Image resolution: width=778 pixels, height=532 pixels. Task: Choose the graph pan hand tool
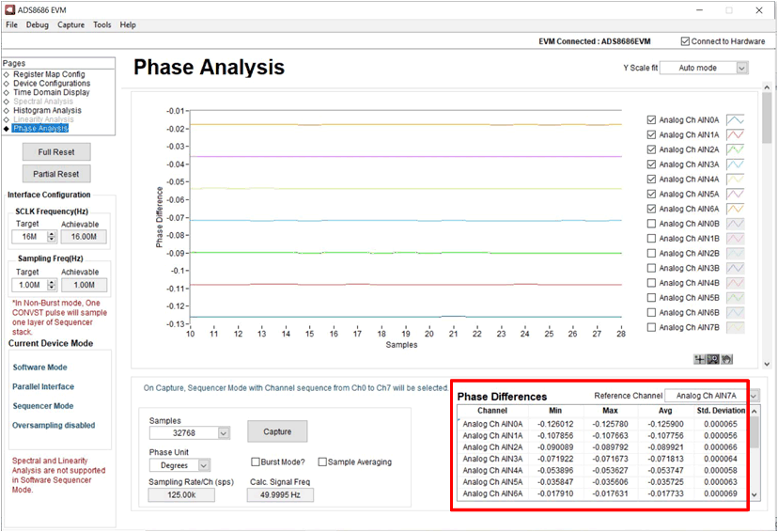[x=726, y=359]
